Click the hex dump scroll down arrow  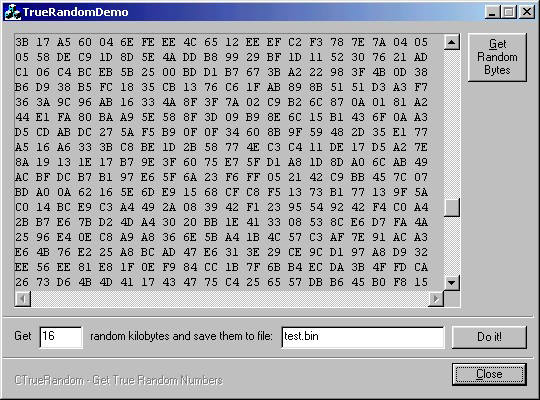[451, 283]
